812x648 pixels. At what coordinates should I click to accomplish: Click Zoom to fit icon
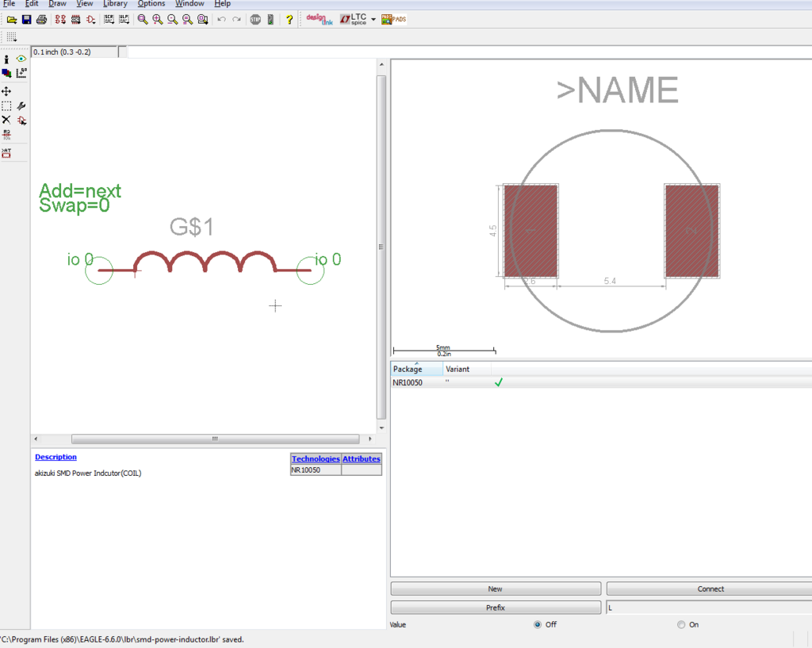pos(143,20)
